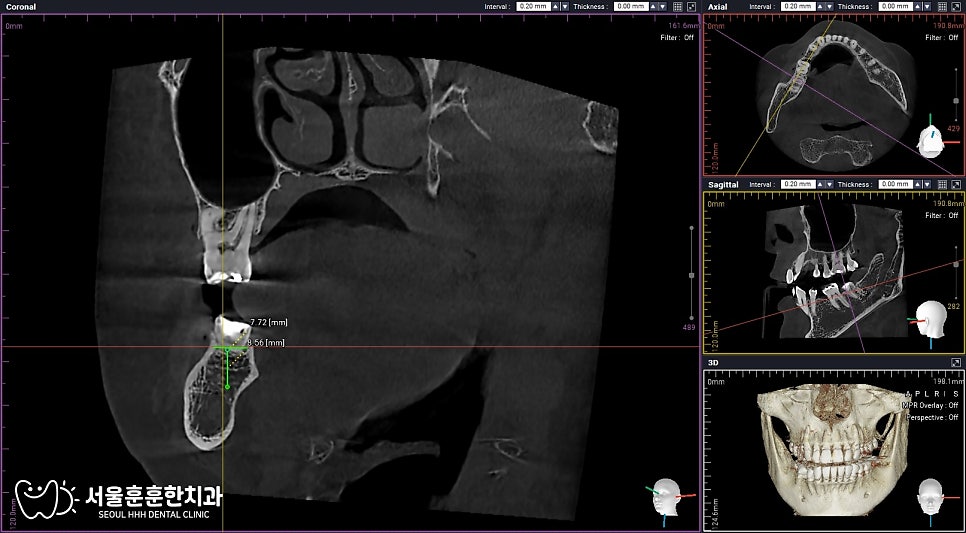966x533 pixels.
Task: Decrease the Coronal Thickness with down arrow
Action: (662, 7)
